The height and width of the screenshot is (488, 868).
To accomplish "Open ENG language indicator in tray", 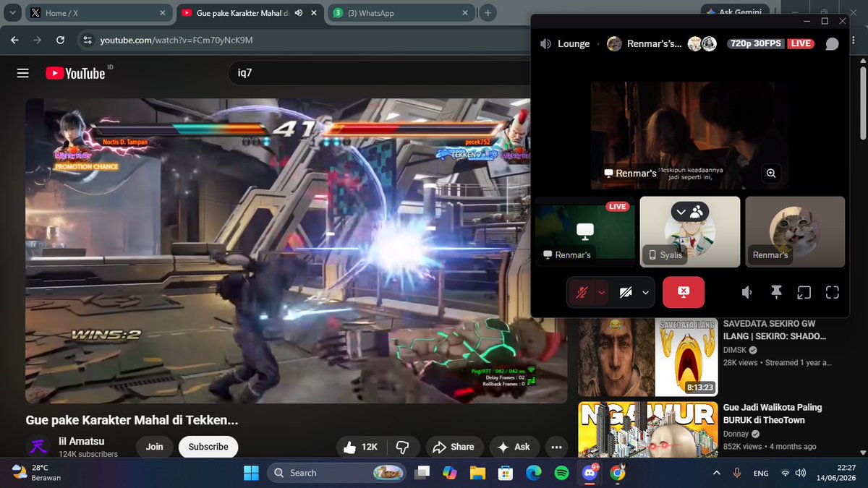I will 761,473.
